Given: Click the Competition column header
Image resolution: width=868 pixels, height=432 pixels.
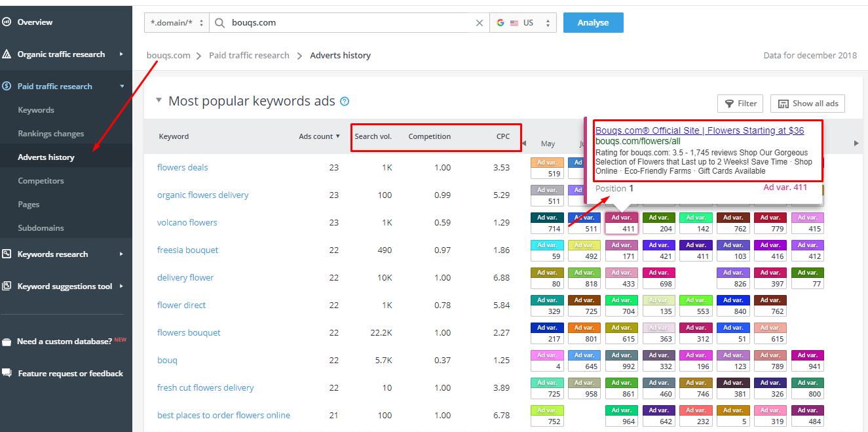Looking at the screenshot, I should click(430, 136).
